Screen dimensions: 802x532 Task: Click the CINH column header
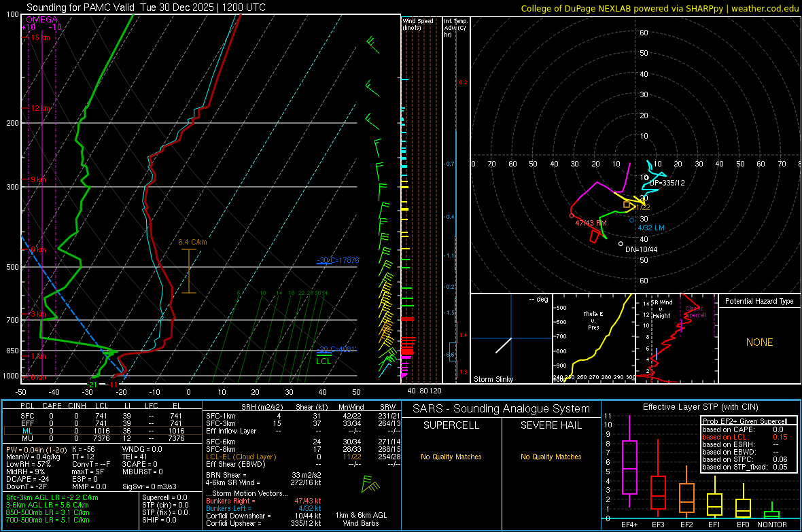(x=77, y=406)
